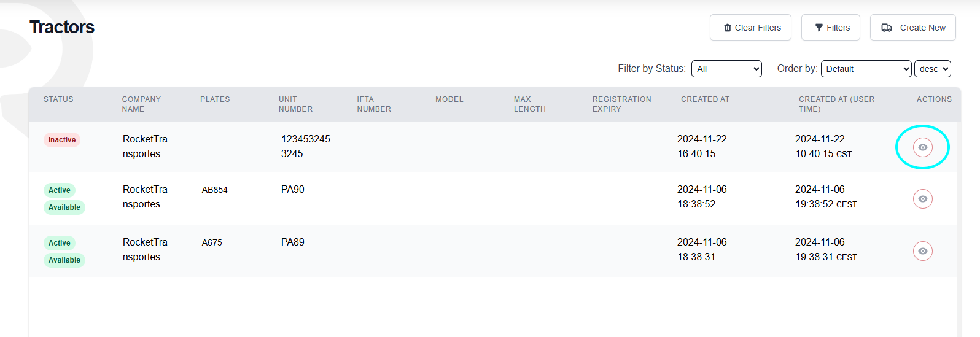Click unit number PA89
This screenshot has height=337, width=980.
[293, 242]
